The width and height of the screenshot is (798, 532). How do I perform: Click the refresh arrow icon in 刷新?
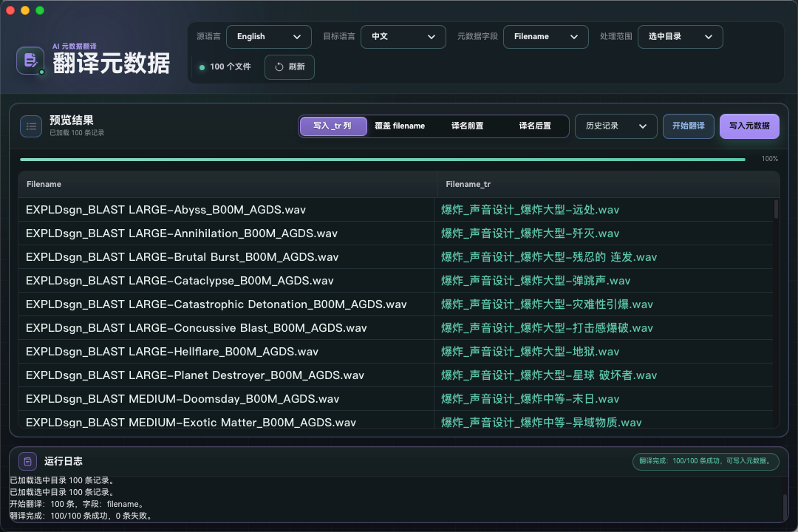[279, 66]
